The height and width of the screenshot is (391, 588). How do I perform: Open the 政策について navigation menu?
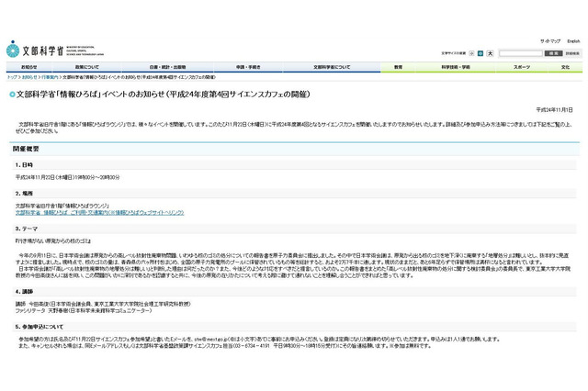87,67
